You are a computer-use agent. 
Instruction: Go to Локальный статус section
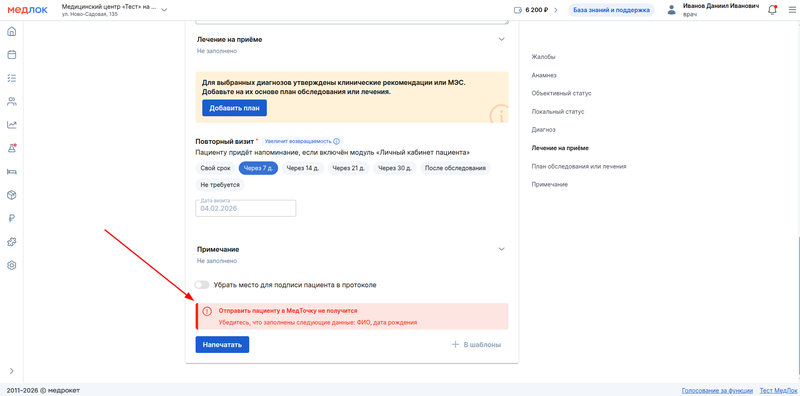click(558, 111)
